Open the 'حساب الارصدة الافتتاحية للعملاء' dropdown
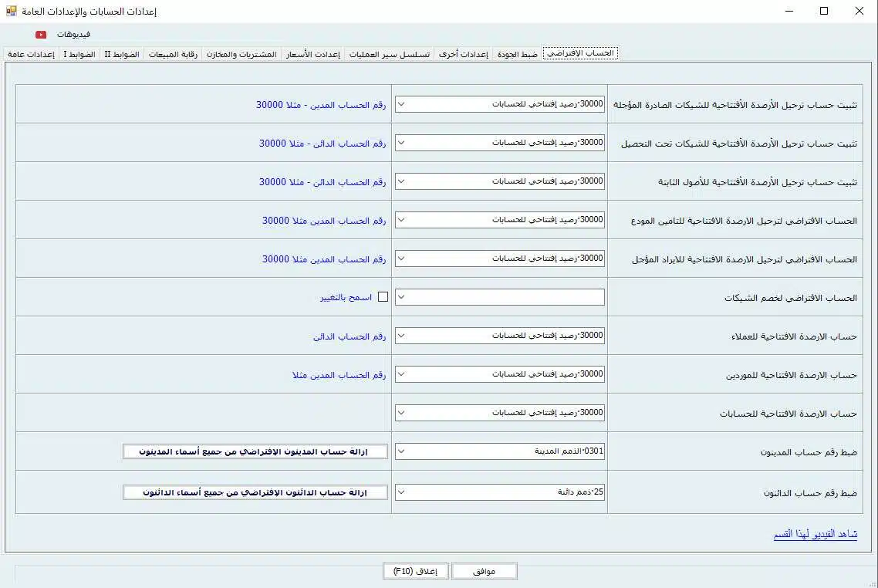878x588 pixels. point(499,336)
